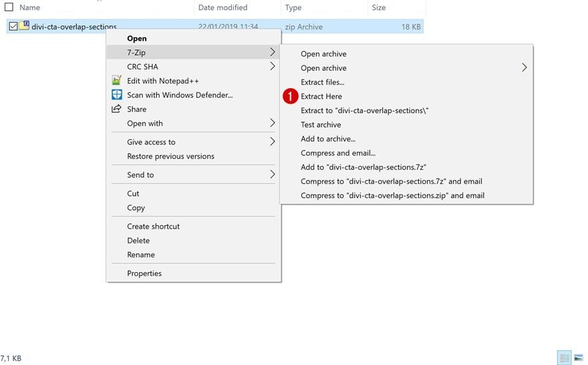Expand the Open with submenu arrow
Screen dimensions: 588x365
tap(272, 124)
